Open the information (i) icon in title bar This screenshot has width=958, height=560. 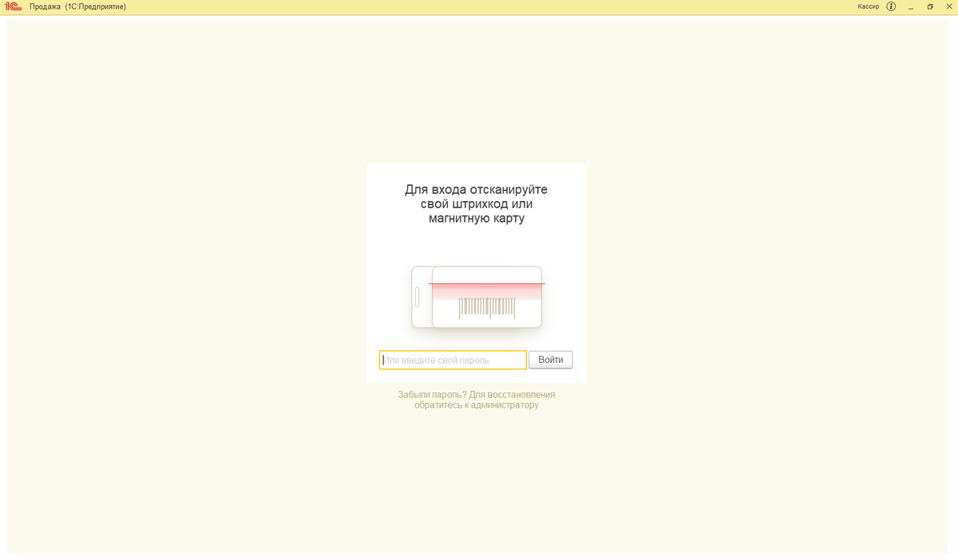[x=891, y=6]
